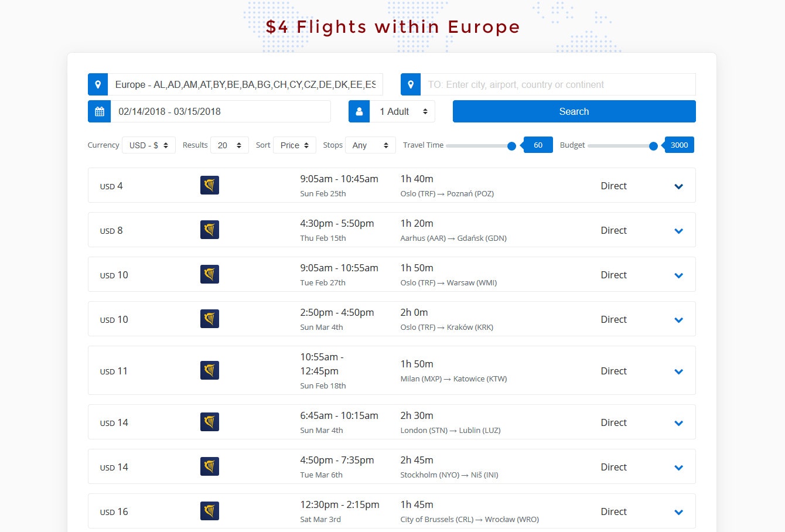Image resolution: width=785 pixels, height=532 pixels.
Task: Click the calendar icon beside the dates
Action: click(99, 111)
